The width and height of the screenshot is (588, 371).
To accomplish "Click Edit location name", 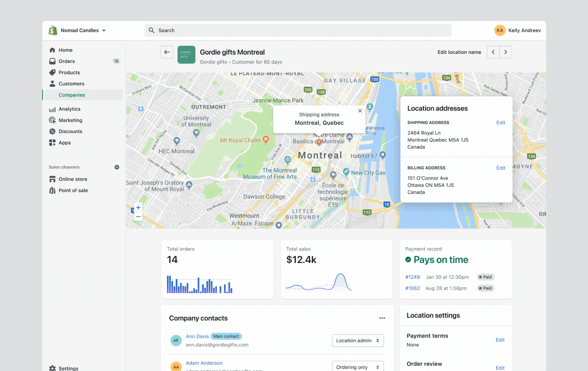I will coord(459,52).
